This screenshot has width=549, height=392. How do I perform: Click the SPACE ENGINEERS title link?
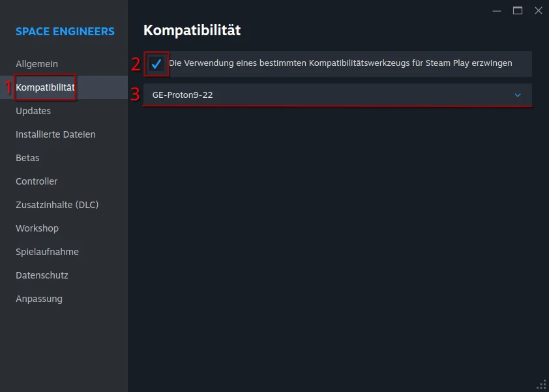(x=65, y=31)
